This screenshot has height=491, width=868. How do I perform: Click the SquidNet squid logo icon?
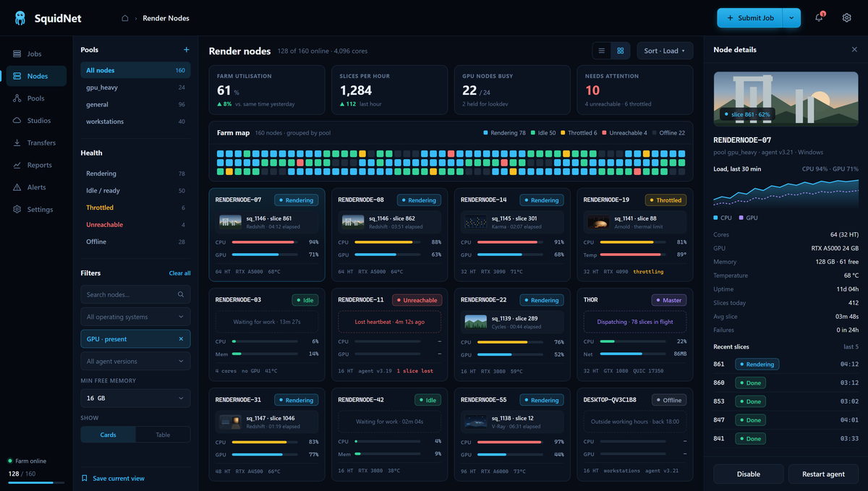click(x=20, y=18)
